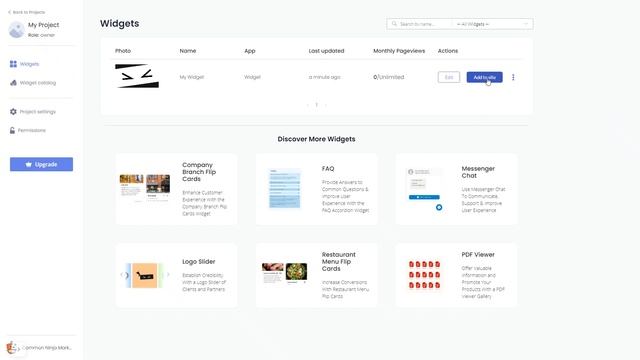The image size is (640, 360).
Task: Click the 0/Unlimited pageviews cell
Action: (389, 77)
